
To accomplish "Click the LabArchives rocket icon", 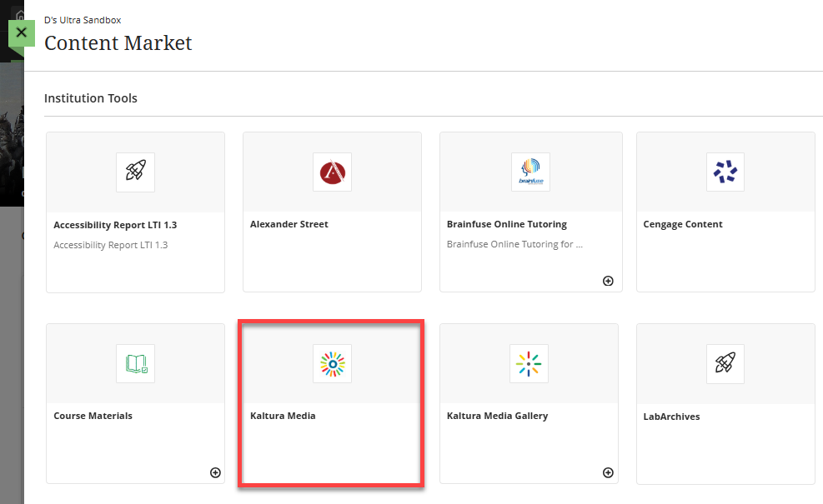I will [x=725, y=363].
